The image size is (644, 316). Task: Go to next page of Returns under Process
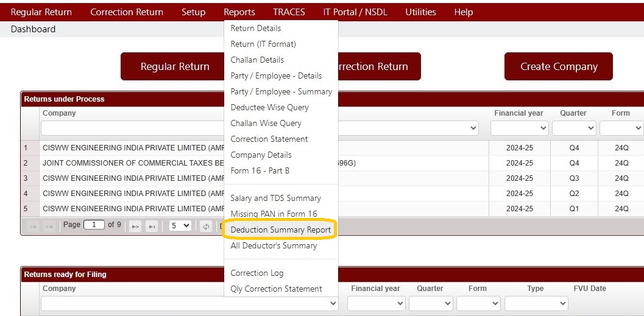[x=135, y=226]
